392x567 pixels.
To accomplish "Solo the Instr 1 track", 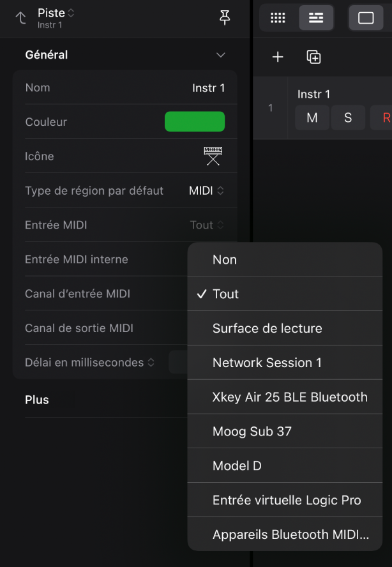I will 348,117.
